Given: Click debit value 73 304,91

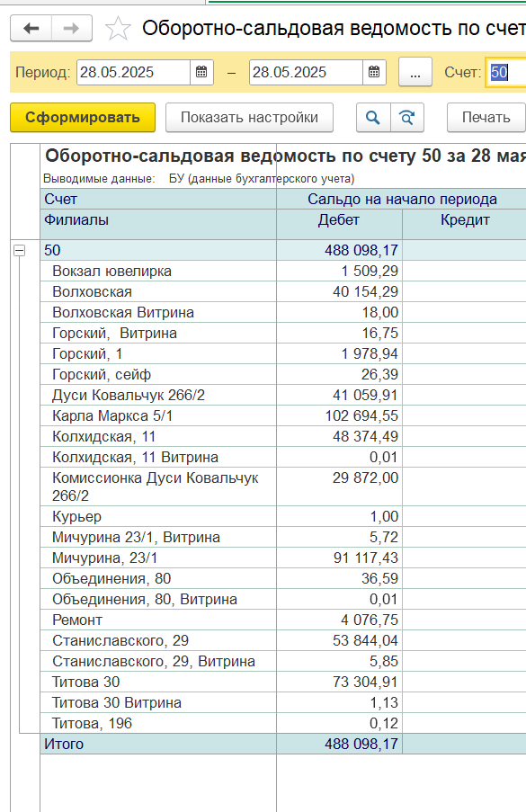Looking at the screenshot, I should click(366, 682).
